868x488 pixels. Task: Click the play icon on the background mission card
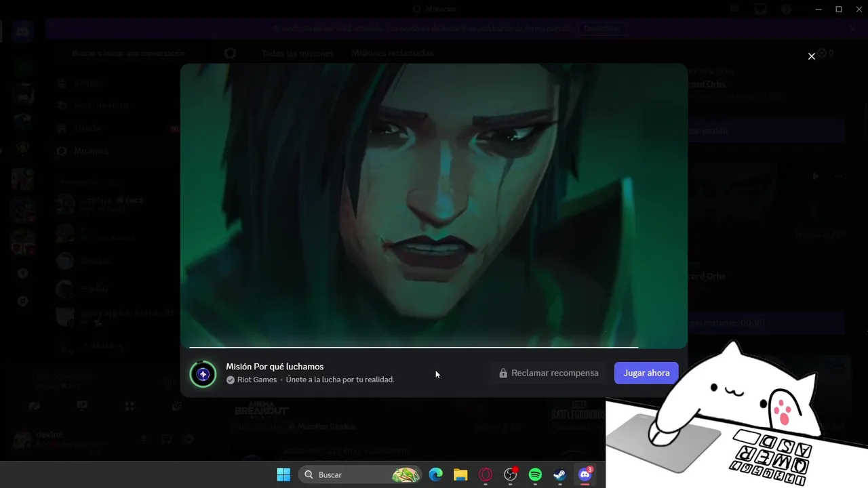[816, 176]
